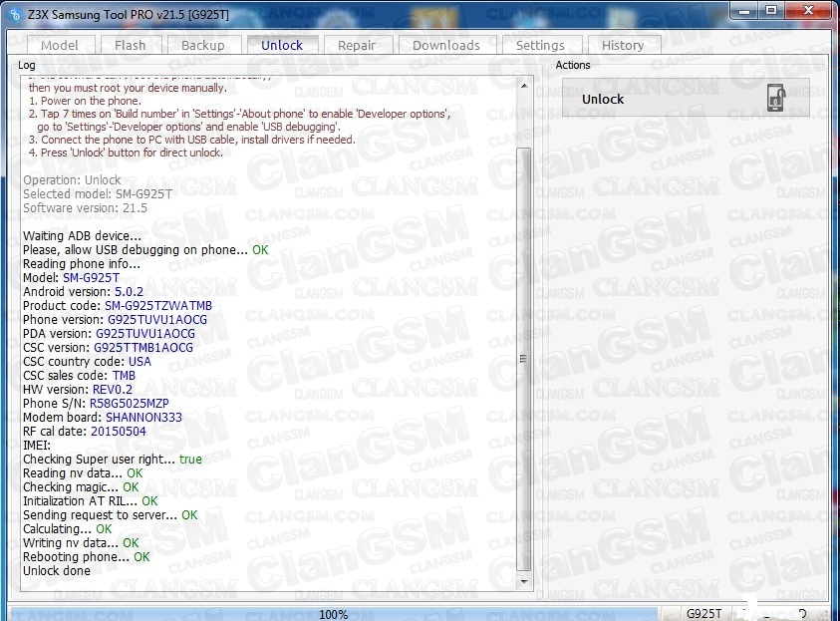Screen dimensions: 840x621
Task: Click the log scrollbar thumb
Action: coord(524,359)
